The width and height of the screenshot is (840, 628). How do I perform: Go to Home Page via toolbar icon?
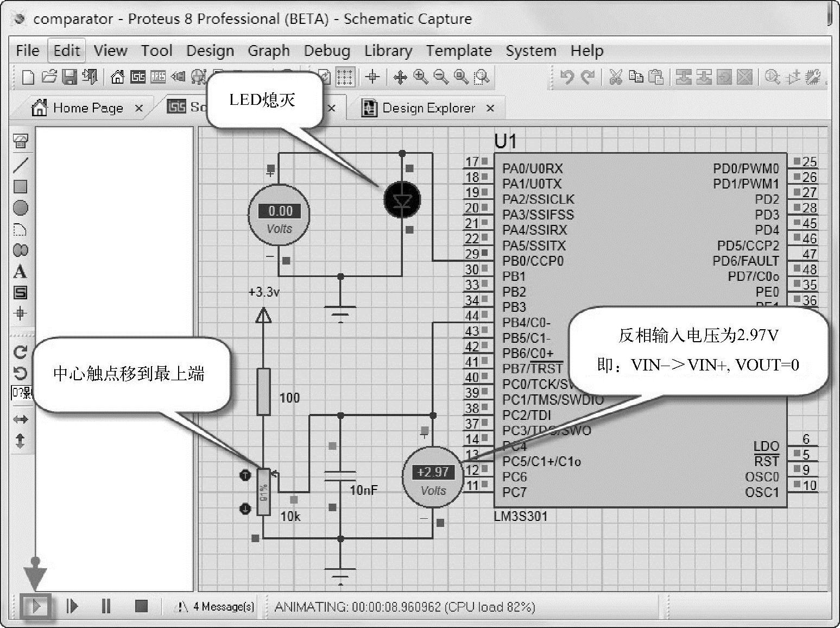[117, 77]
